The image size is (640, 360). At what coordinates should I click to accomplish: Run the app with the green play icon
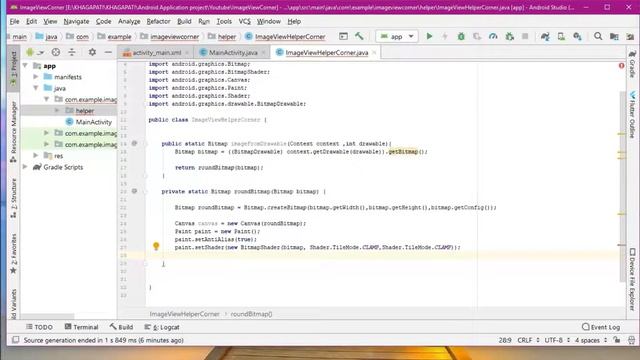click(429, 36)
